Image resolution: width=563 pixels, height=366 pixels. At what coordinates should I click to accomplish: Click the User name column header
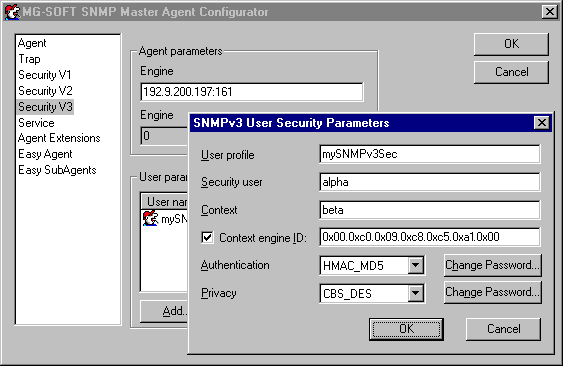[165, 202]
